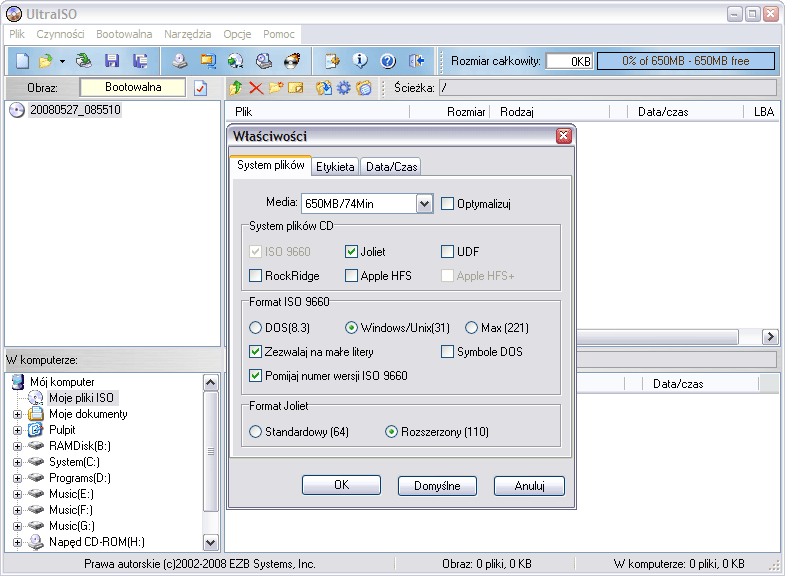Open Properties toolbar icon with wrench page
The height and width of the screenshot is (576, 785).
pos(332,61)
